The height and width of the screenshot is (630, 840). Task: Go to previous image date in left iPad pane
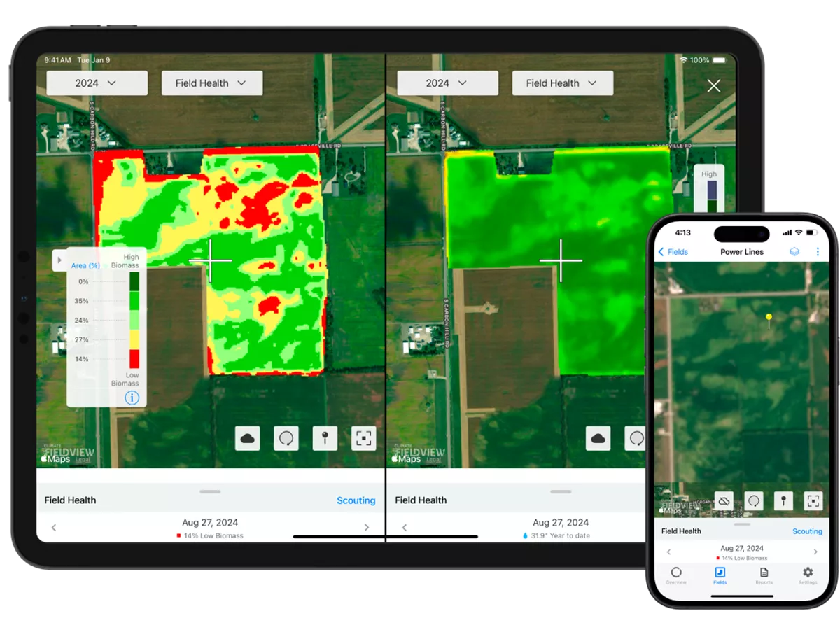coord(54,527)
